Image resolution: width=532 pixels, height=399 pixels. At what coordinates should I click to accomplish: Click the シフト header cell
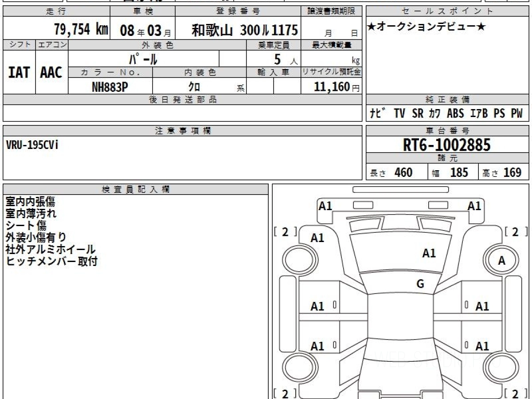pos(19,45)
